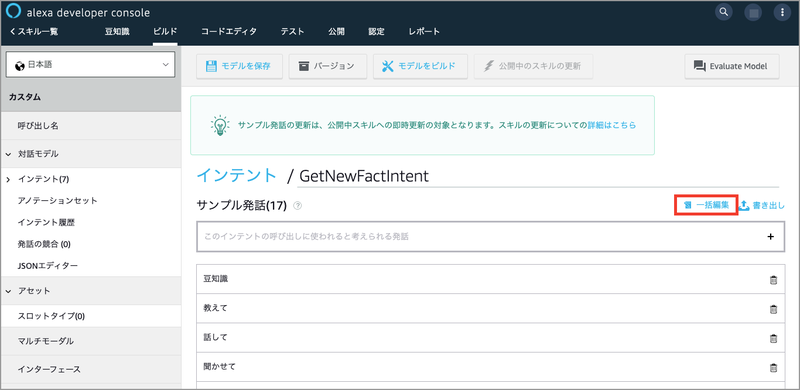Switch to the ビルド tab
Viewport: 800px width, 390px height.
click(165, 32)
